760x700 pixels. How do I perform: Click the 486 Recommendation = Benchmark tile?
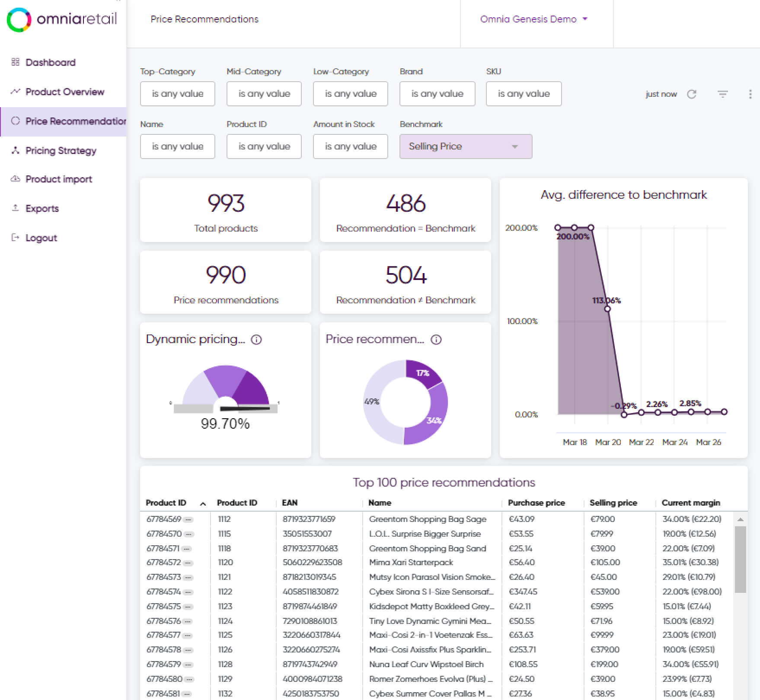406,210
